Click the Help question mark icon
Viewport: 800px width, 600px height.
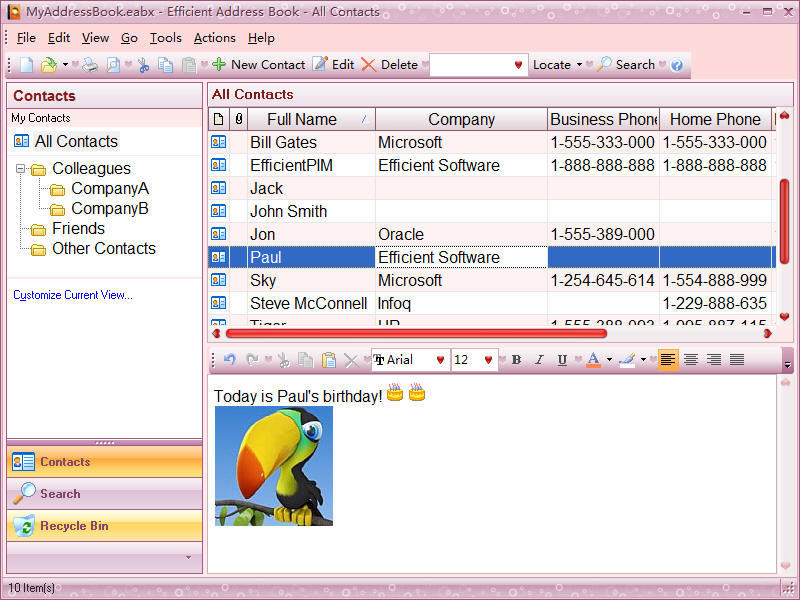click(677, 65)
